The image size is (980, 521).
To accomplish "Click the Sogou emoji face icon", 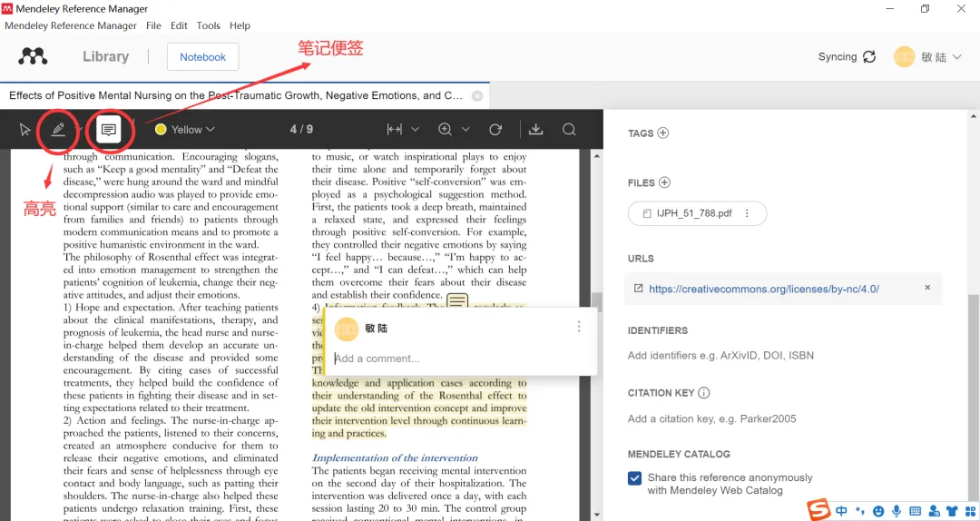I will pyautogui.click(x=878, y=512).
